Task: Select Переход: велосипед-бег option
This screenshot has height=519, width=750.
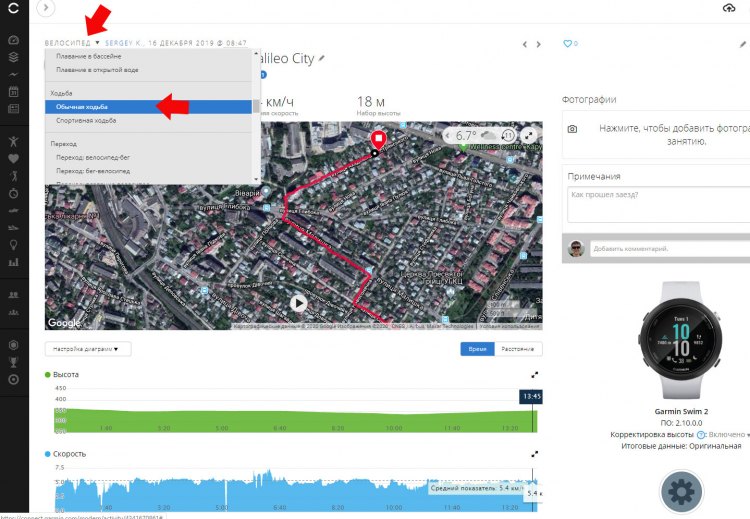Action: pyautogui.click(x=148, y=157)
